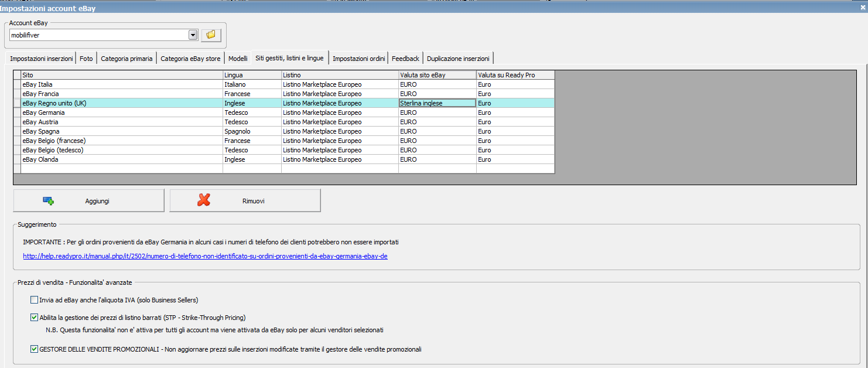Open the Feedback tab
This screenshot has width=868, height=368.
(x=405, y=59)
